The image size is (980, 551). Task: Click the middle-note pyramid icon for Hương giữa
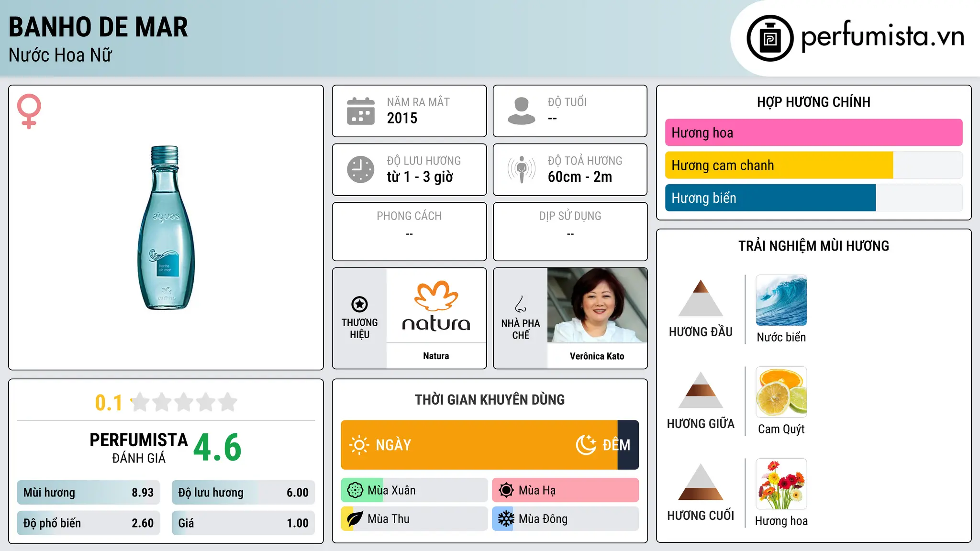click(701, 390)
